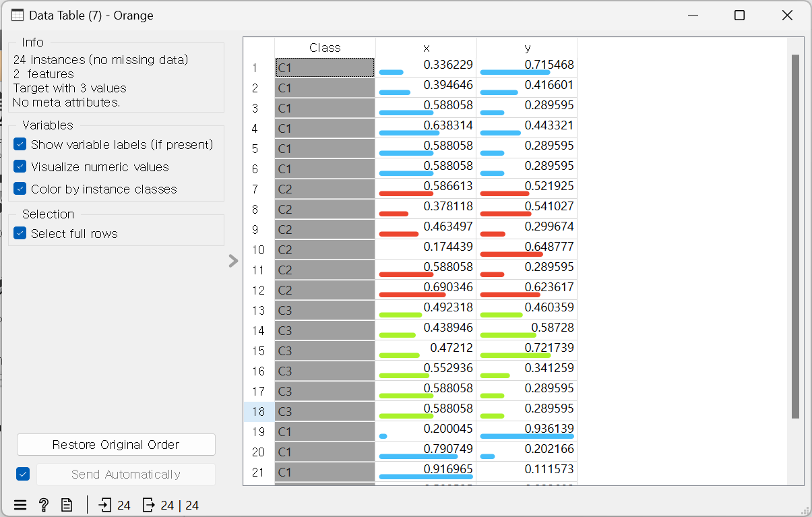Click Class cell C3 in row 15
This screenshot has width=812, height=517.
click(x=325, y=351)
